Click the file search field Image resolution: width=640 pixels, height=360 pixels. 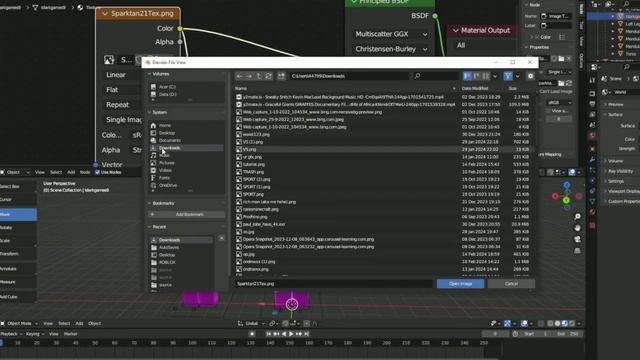tap(436, 76)
